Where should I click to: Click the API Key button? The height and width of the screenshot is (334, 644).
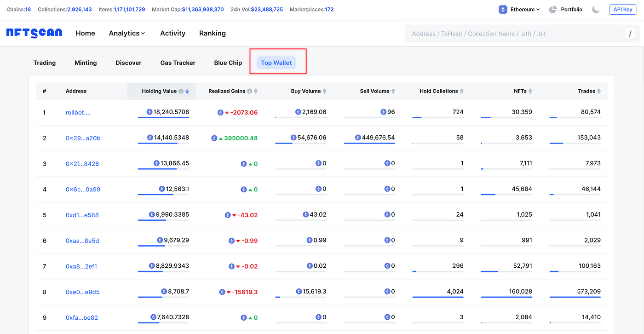pos(622,9)
